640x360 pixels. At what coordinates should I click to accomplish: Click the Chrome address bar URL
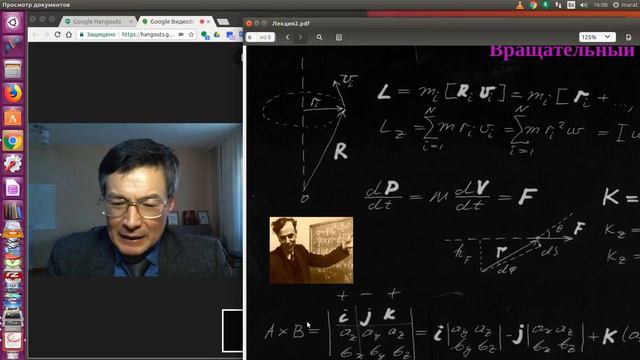(x=148, y=35)
